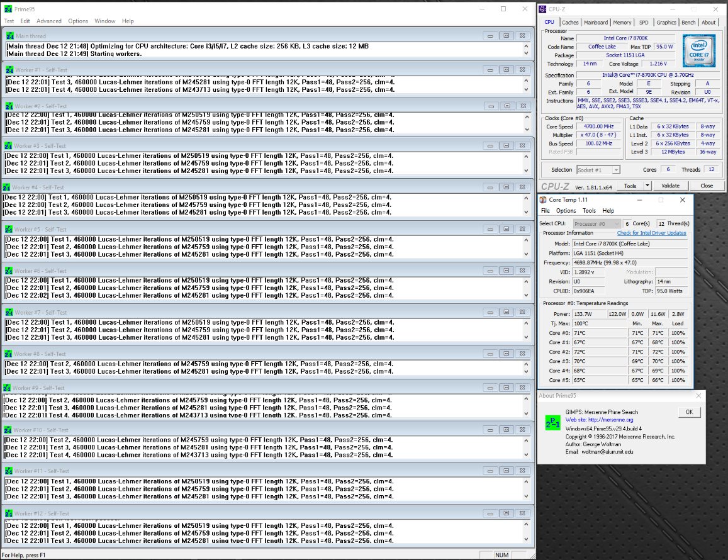
Task: Click the scroll down arrow in Worker #3 window
Action: click(x=526, y=171)
